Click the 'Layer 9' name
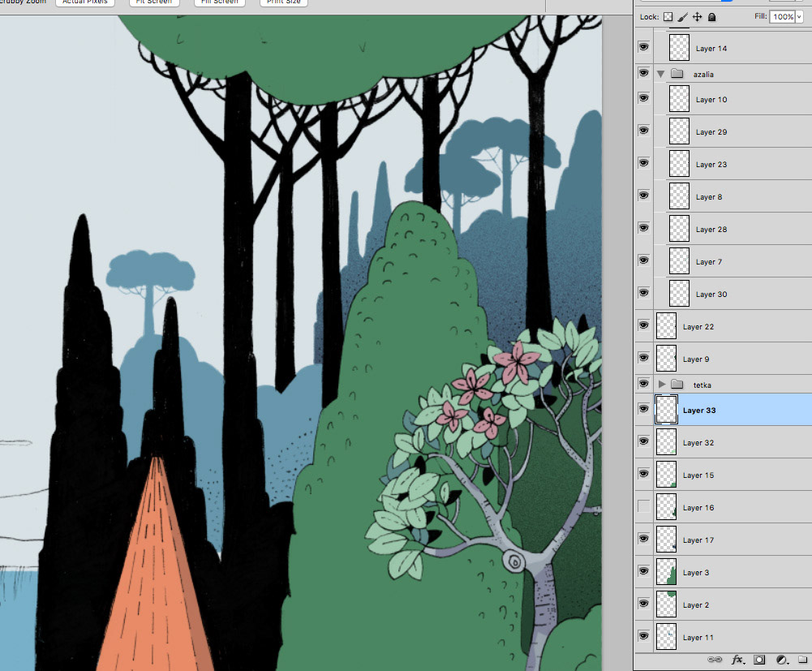Image resolution: width=812 pixels, height=671 pixels. click(x=695, y=359)
